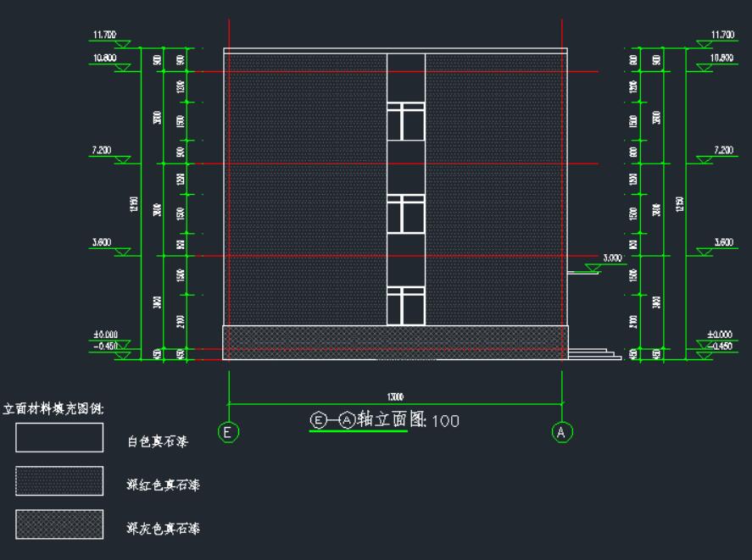Image resolution: width=752 pixels, height=560 pixels.
Task: Pick the white legend swatch beside 白色真石漆
Action: (59, 437)
